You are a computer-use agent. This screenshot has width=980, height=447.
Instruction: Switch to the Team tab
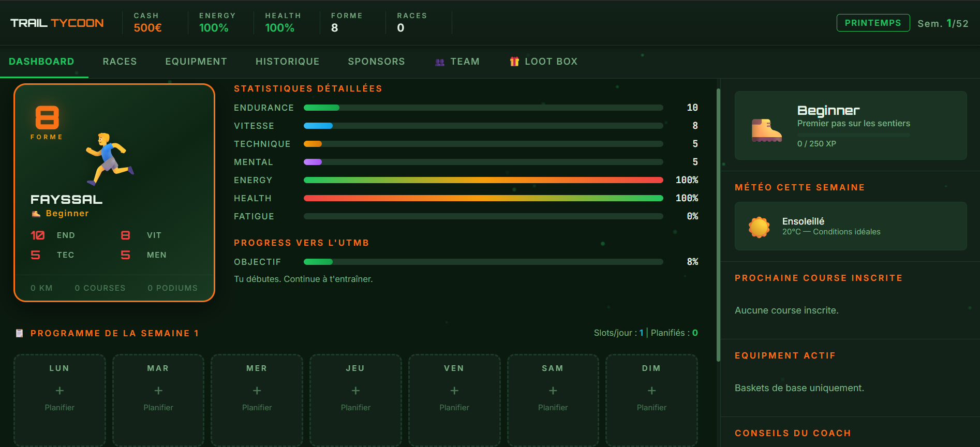point(457,62)
